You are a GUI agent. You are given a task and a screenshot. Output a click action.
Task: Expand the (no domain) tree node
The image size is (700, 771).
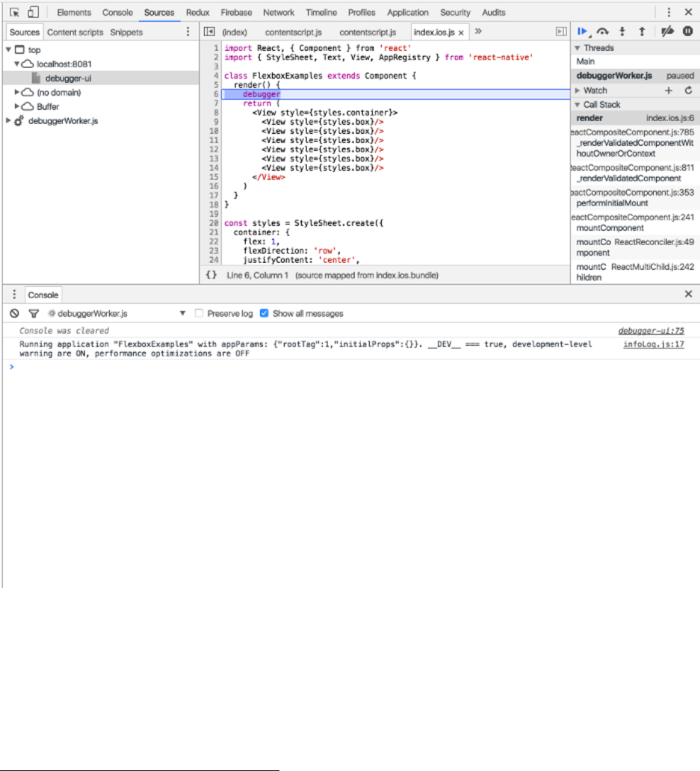click(x=16, y=93)
